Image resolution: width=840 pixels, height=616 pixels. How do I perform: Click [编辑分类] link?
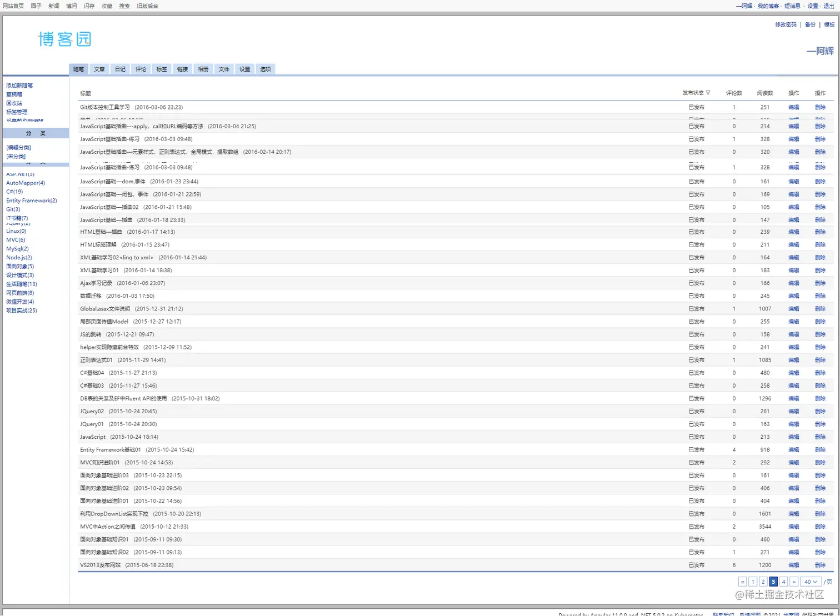(18, 148)
